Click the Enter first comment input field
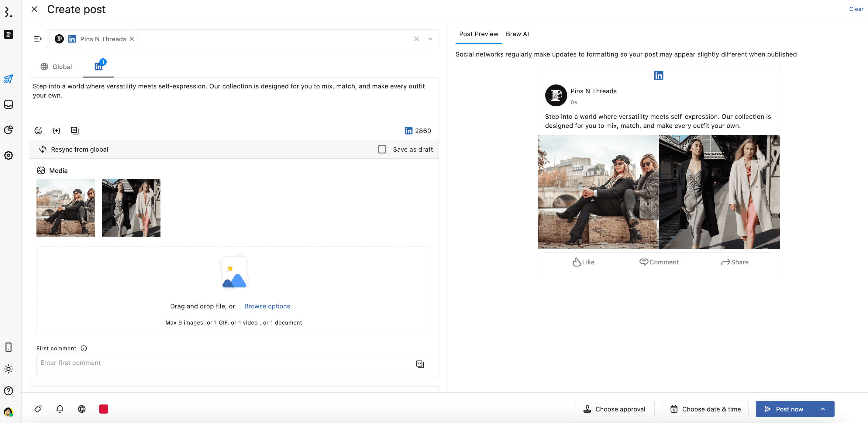 point(222,363)
